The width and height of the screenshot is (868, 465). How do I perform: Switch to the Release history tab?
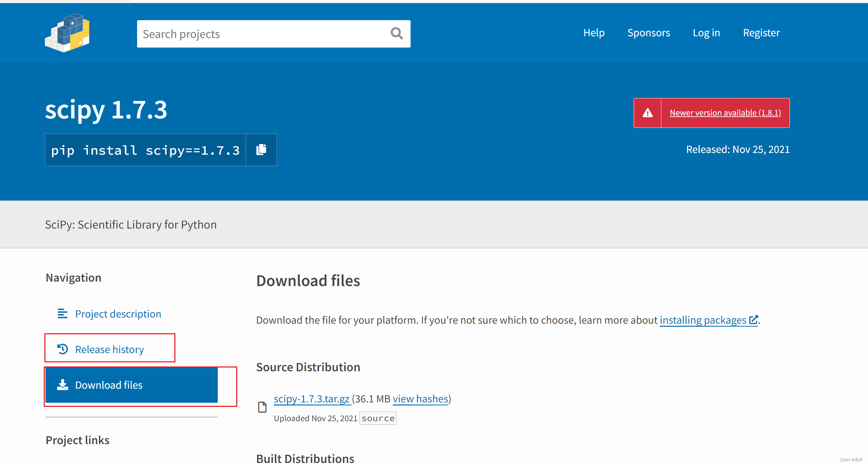[109, 349]
